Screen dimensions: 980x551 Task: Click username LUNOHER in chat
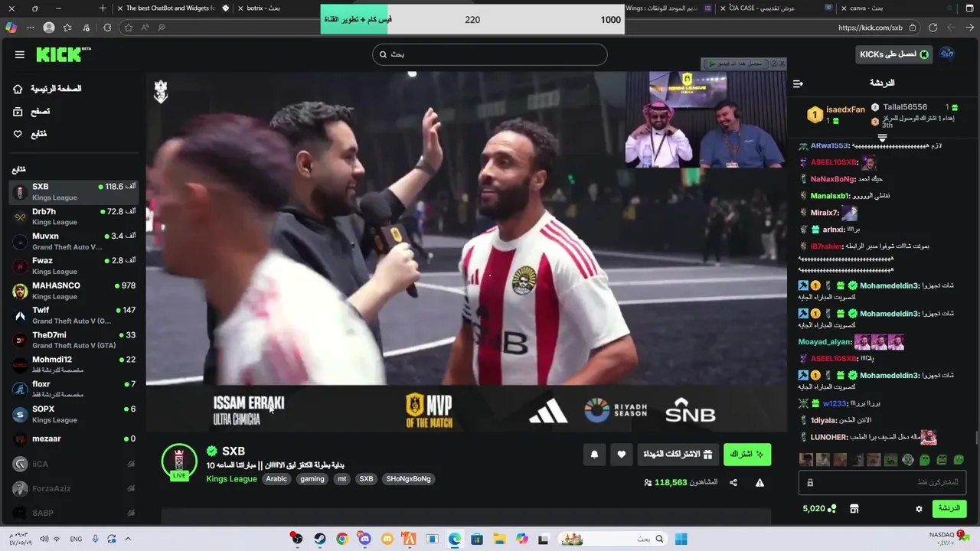[829, 438]
